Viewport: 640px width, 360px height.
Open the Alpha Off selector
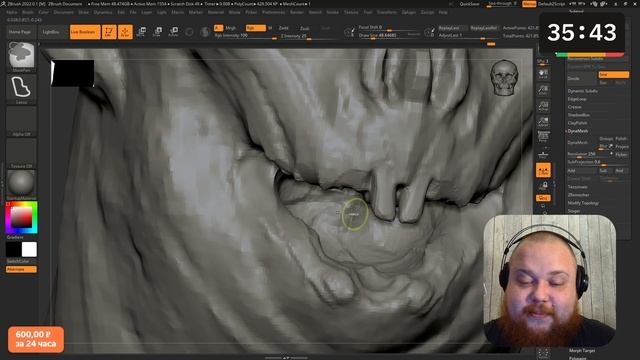21,120
